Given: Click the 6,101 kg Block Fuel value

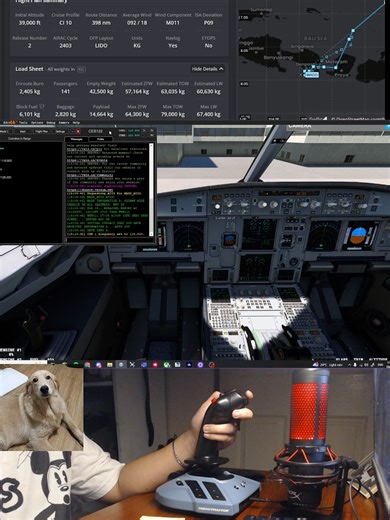Looking at the screenshot, I should tap(30, 114).
